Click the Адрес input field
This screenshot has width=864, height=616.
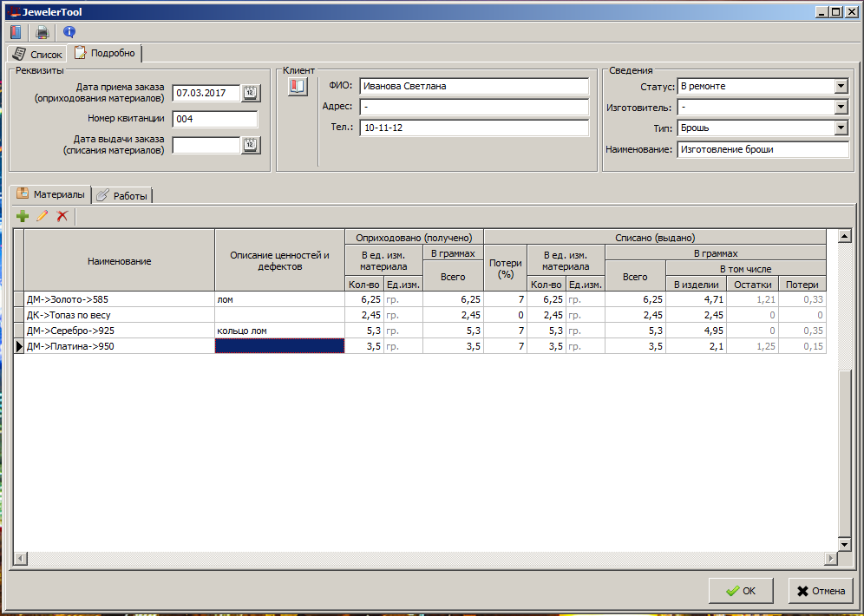(x=474, y=107)
